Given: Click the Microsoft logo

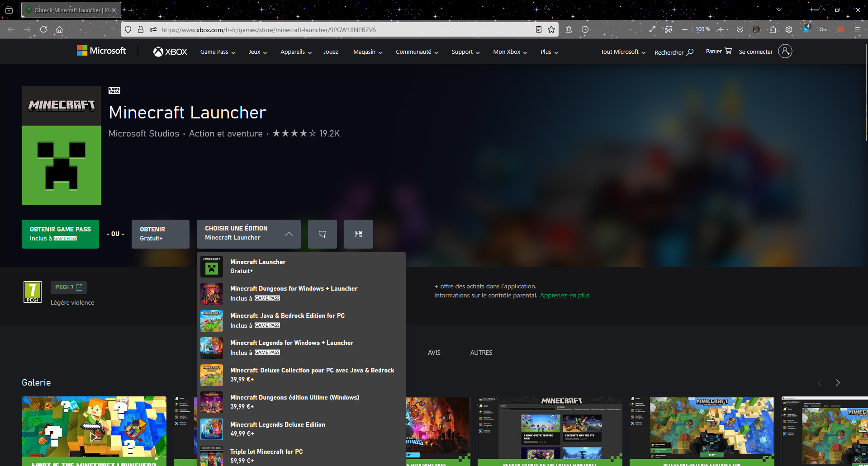Looking at the screenshot, I should point(101,51).
